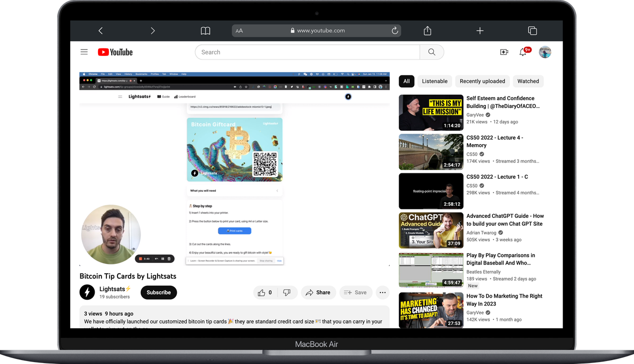Open the How To Do Marketing thumbnail
The image size is (634, 364).
pyautogui.click(x=431, y=310)
